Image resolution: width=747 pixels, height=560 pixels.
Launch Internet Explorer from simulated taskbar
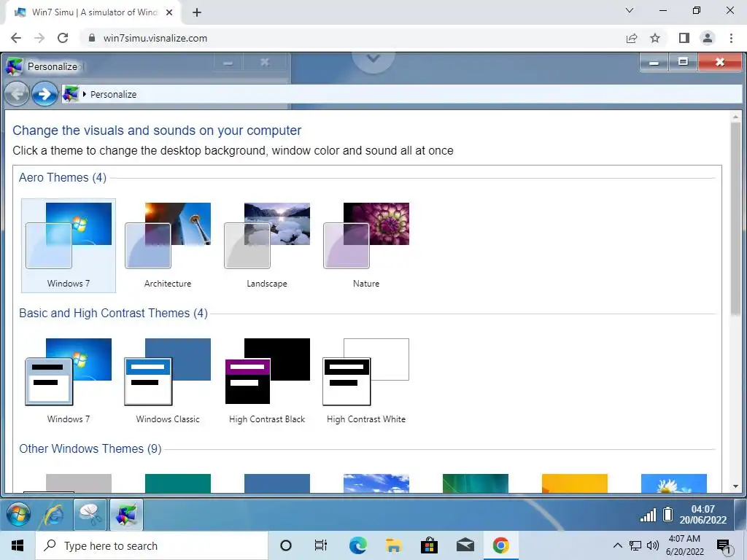pyautogui.click(x=54, y=515)
